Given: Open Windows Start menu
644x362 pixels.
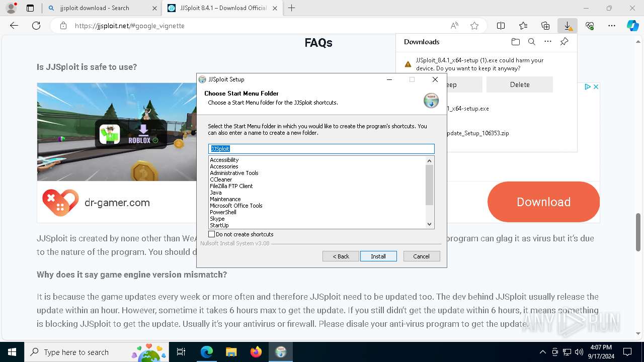Looking at the screenshot, I should pyautogui.click(x=12, y=352).
